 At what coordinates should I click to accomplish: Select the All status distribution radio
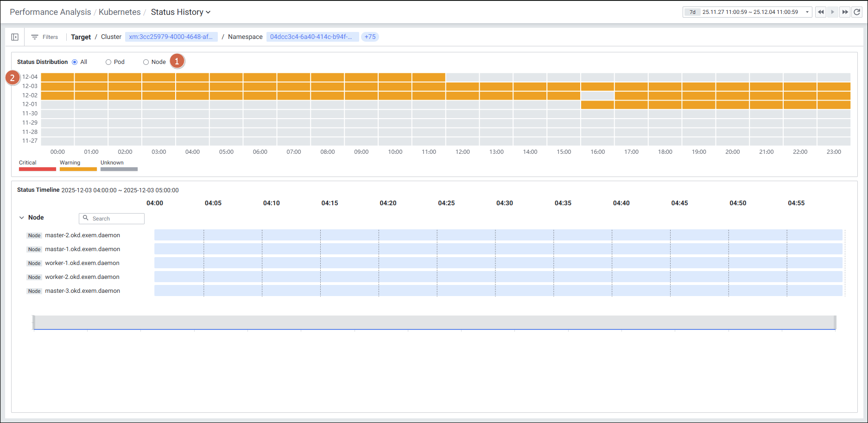pyautogui.click(x=75, y=62)
